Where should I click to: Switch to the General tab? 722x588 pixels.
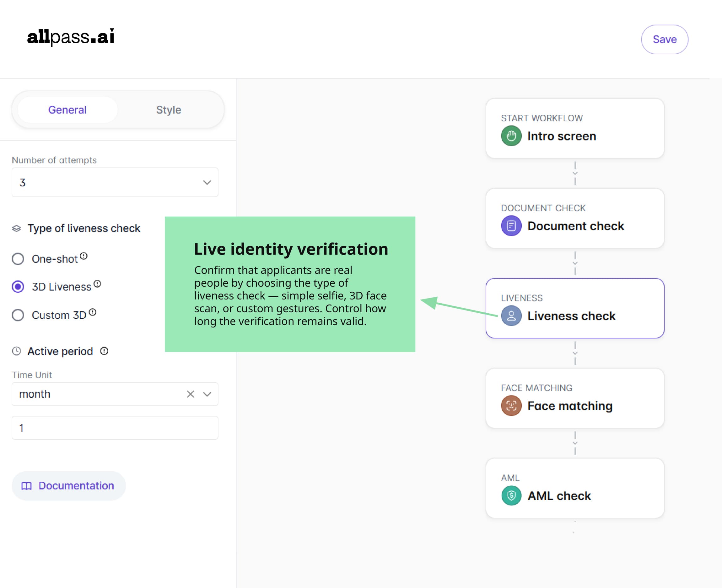click(x=67, y=110)
